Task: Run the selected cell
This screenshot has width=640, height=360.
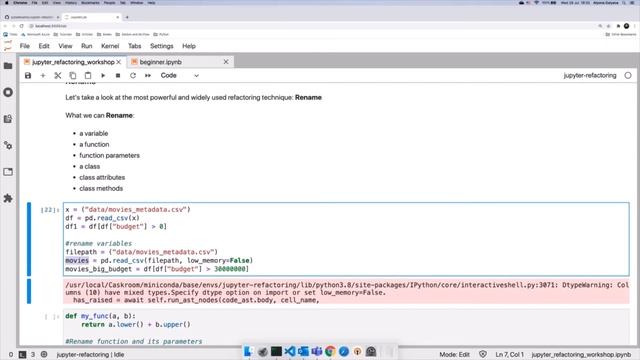Action: click(x=103, y=76)
